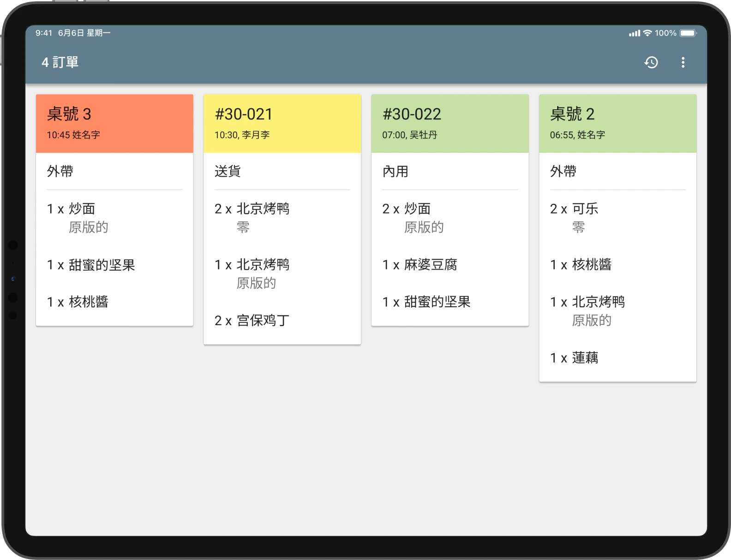
Task: Tap 零 modifier under 可乐 in 桌號 2
Action: (579, 227)
